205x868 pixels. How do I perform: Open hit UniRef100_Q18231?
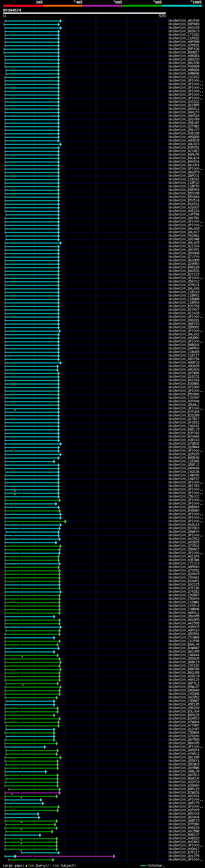(184, 377)
